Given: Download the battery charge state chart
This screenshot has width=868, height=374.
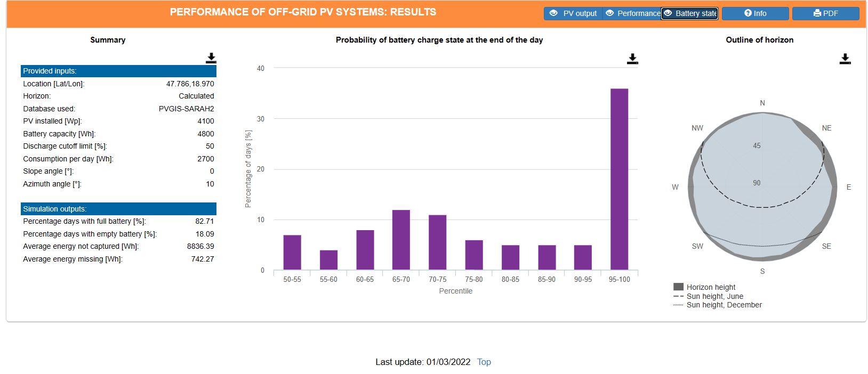Looking at the screenshot, I should (x=632, y=59).
